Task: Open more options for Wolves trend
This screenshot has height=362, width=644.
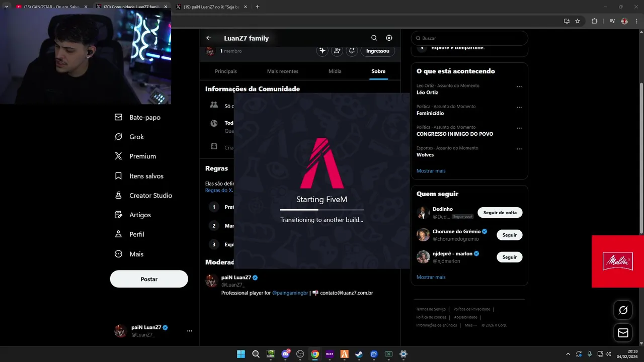Action: pos(519,149)
